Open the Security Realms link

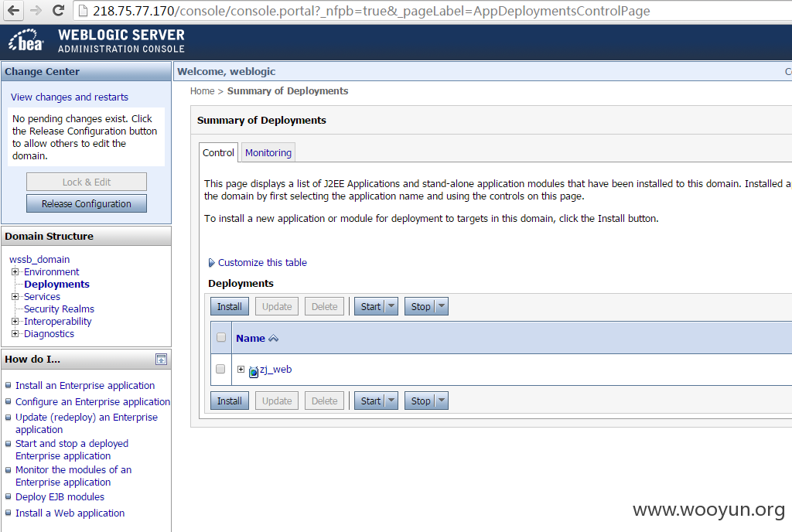(59, 309)
